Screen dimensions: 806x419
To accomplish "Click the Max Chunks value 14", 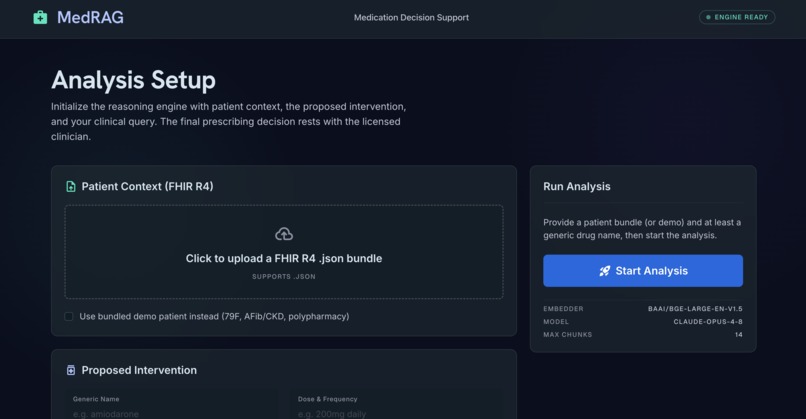I will click(x=739, y=335).
